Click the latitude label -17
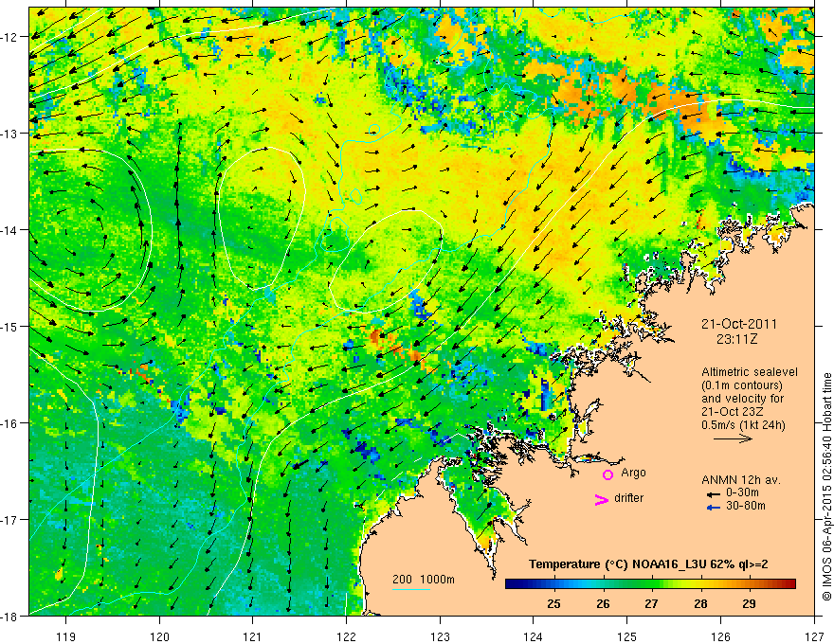 10,519
